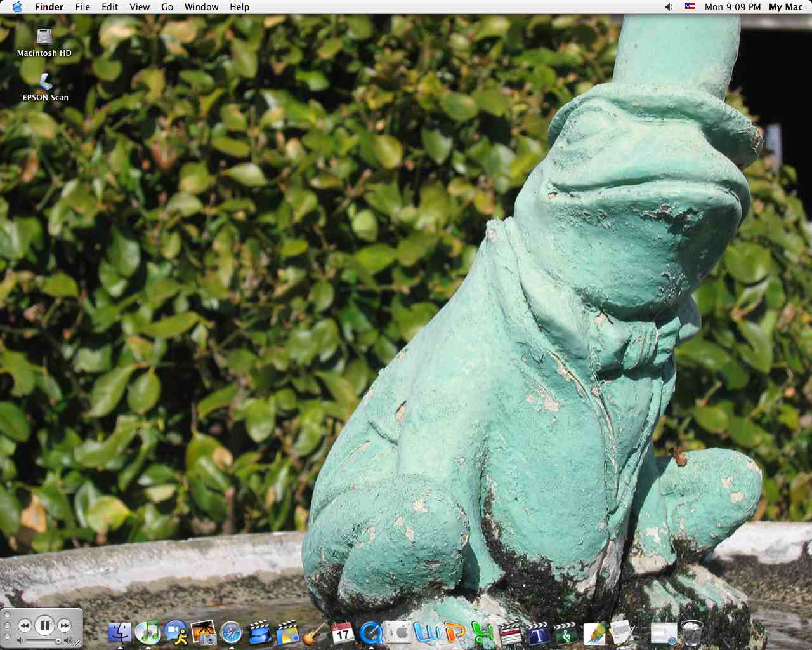Open the paper and pen Dock icon

(622, 632)
